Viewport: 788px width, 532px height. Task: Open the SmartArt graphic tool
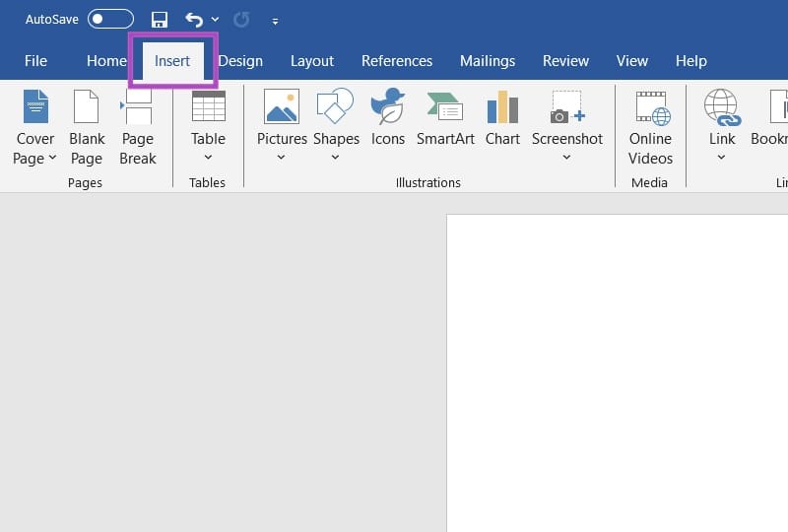point(445,118)
